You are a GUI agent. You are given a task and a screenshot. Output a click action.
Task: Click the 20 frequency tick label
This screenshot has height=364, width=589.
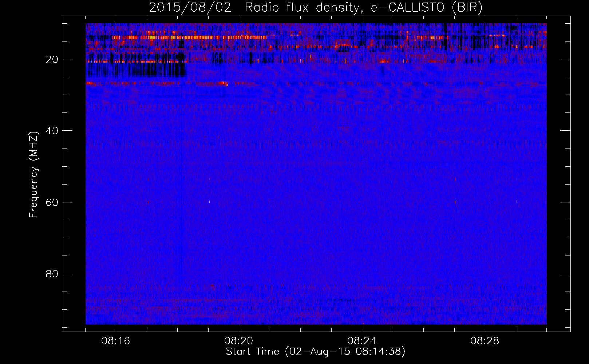point(52,59)
